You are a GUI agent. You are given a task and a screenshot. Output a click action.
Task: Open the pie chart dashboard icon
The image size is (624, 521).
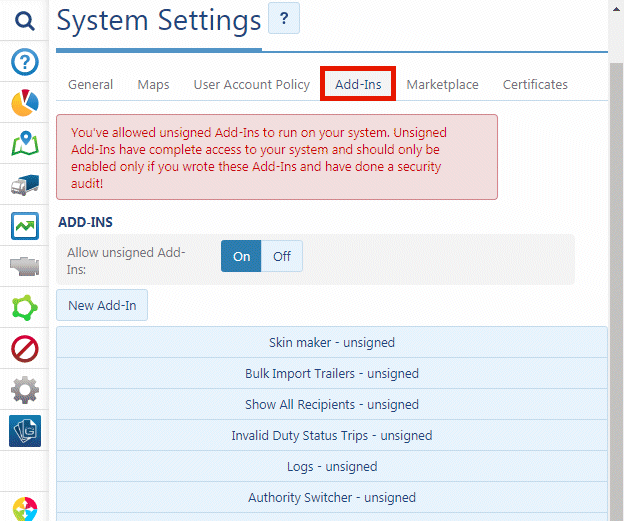point(25,104)
